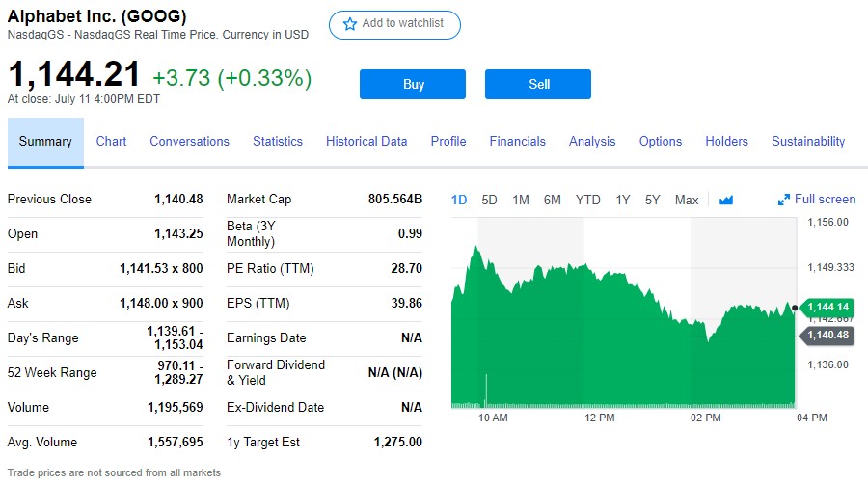Screen dimensions: 868x485
Task: Click the Ask value 1,148.00 x 900
Action: click(161, 304)
